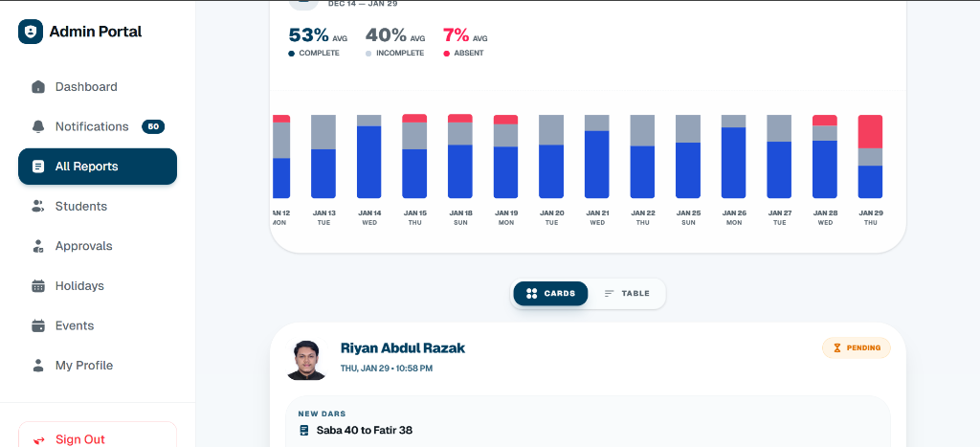Screen dimensions: 980x447
Task: Click the Events calendar icon
Action: coord(38,325)
